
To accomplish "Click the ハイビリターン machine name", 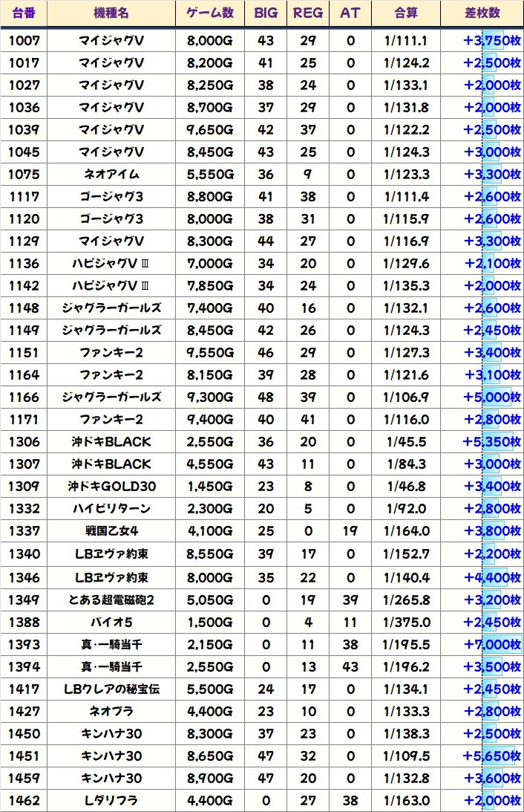I will pyautogui.click(x=111, y=509).
